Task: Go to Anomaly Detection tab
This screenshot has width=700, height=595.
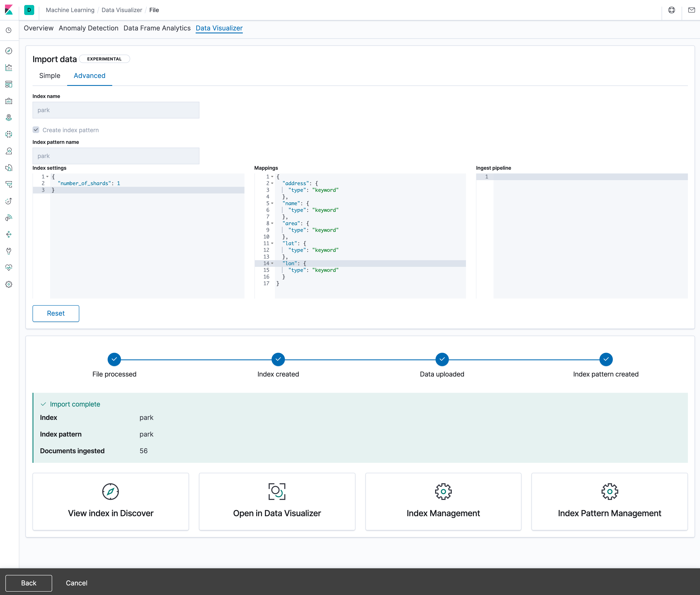Action: [x=88, y=28]
